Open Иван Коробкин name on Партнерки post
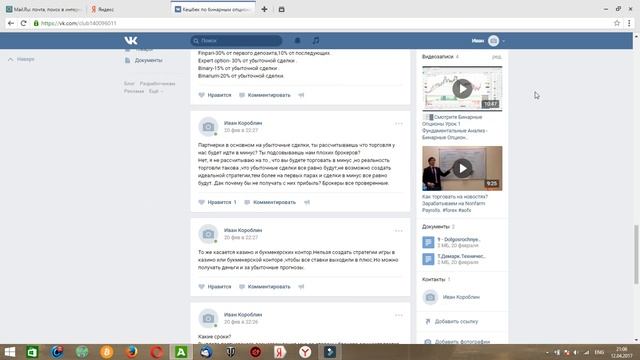The image size is (640, 360). coord(243,123)
